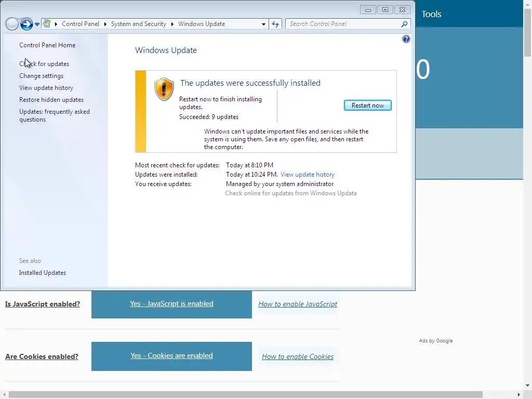Screen dimensions: 532x399
Task: Open Control Panel Home link
Action: (x=47, y=45)
